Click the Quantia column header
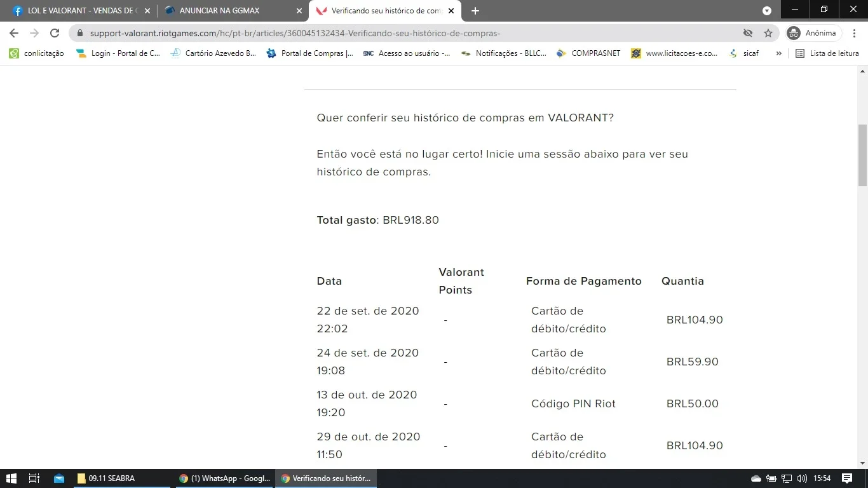This screenshot has height=488, width=868. 682,281
